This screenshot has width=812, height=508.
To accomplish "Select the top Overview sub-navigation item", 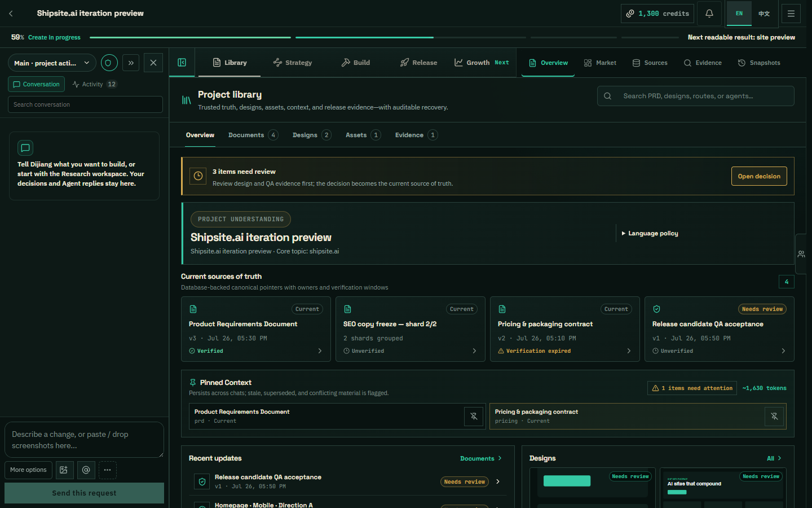I will click(548, 63).
